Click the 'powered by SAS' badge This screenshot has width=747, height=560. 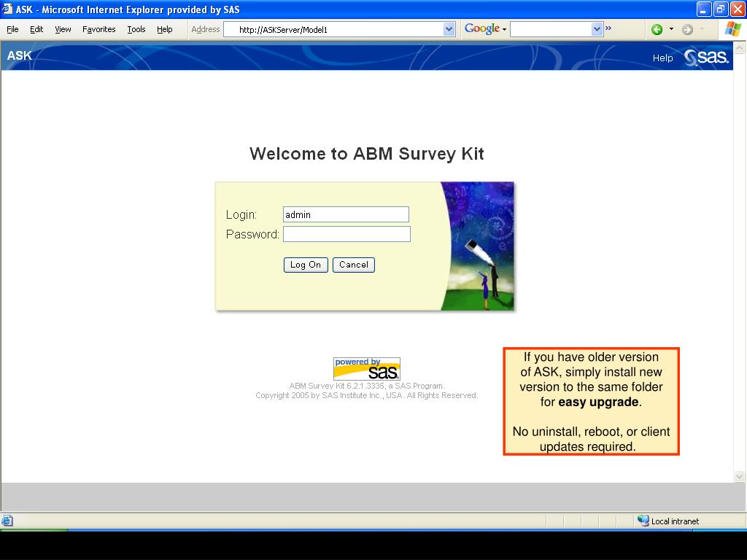(x=366, y=368)
